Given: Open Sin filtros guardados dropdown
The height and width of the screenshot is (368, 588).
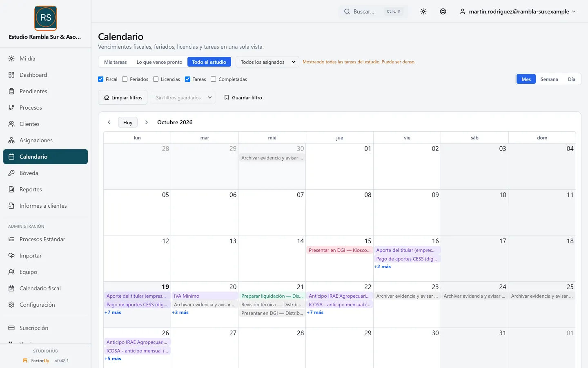Looking at the screenshot, I should click(x=183, y=98).
